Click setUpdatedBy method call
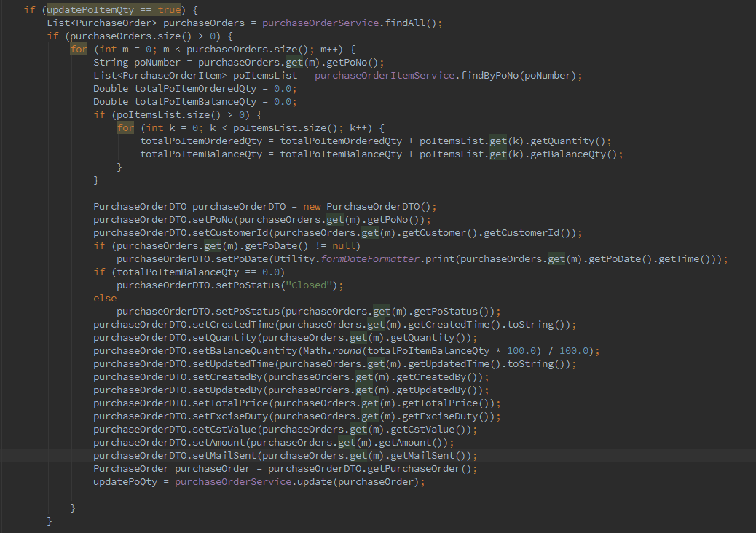The image size is (756, 533). 227,390
